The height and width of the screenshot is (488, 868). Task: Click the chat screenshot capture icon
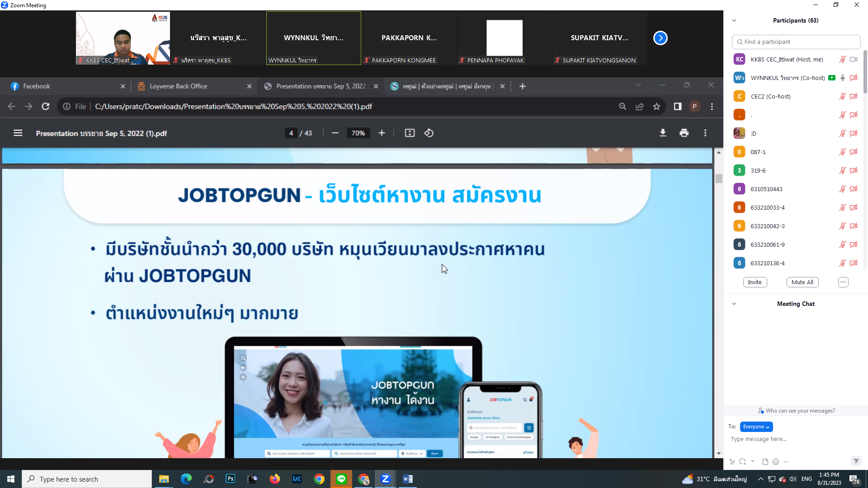click(x=743, y=461)
